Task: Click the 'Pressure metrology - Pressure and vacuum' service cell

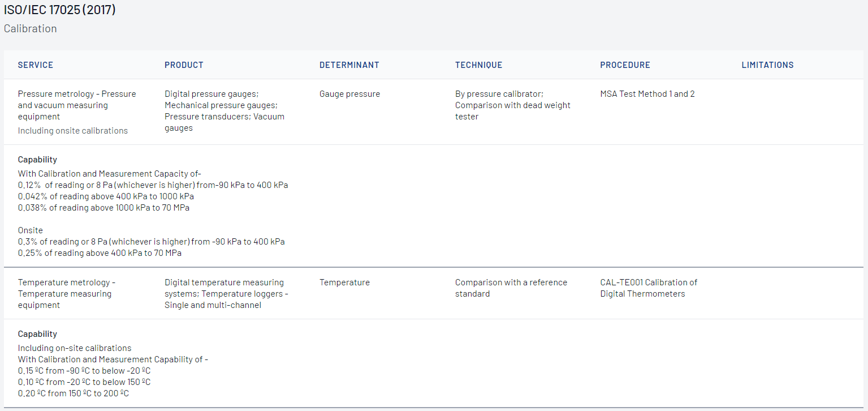Action: point(77,105)
